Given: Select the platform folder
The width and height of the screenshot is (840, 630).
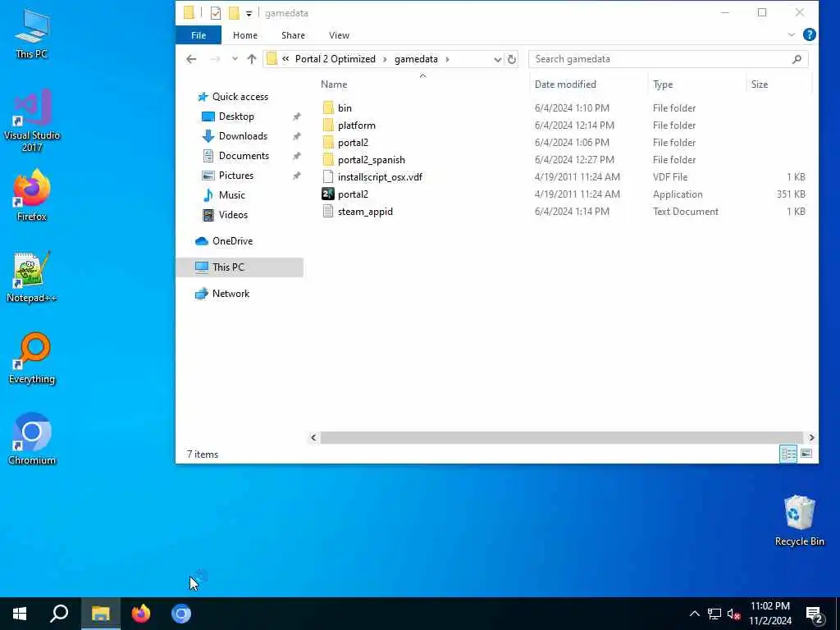Looking at the screenshot, I should 356,126.
